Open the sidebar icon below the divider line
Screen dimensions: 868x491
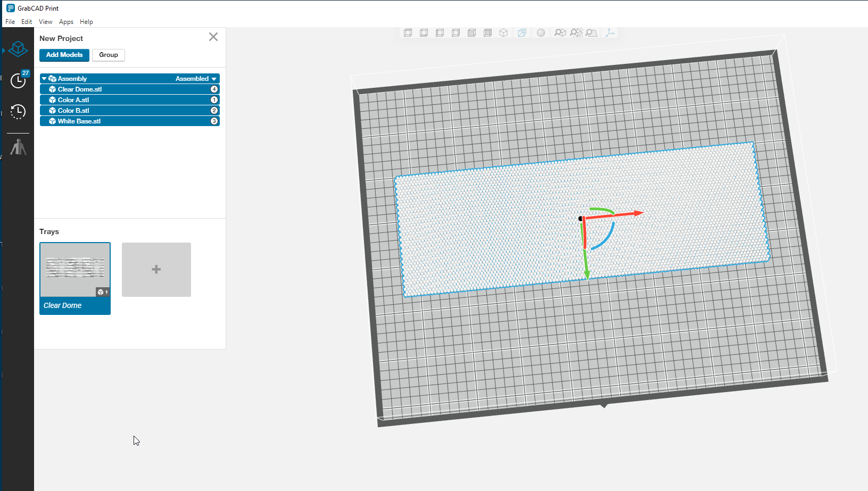(x=18, y=147)
